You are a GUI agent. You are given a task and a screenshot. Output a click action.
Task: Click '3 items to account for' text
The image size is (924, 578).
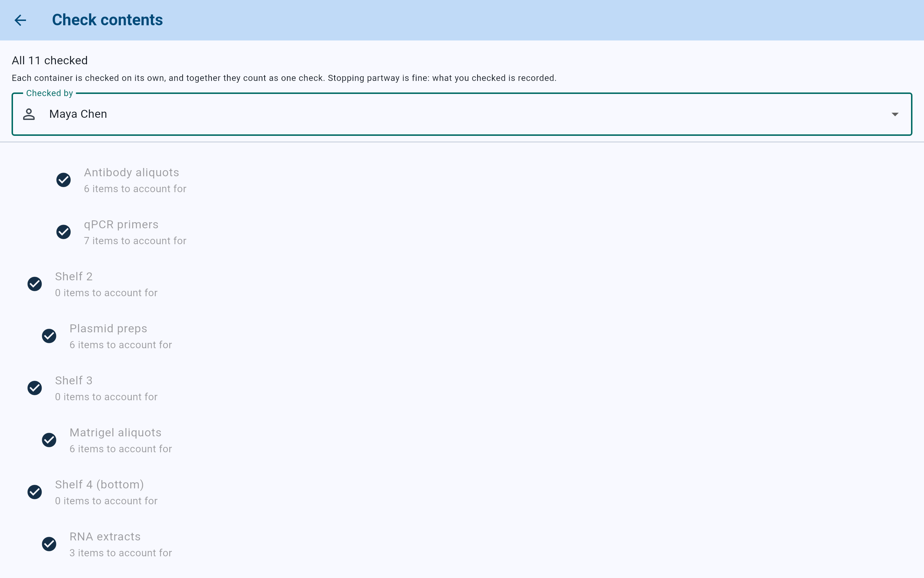coord(121,553)
